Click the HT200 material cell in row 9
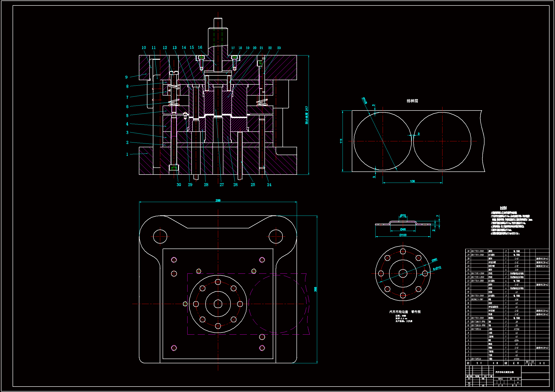555x392 pixels. 517,329
